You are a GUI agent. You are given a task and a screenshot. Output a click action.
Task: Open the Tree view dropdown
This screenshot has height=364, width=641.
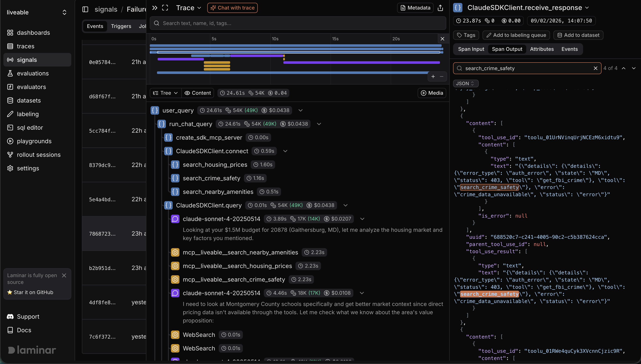tap(165, 93)
